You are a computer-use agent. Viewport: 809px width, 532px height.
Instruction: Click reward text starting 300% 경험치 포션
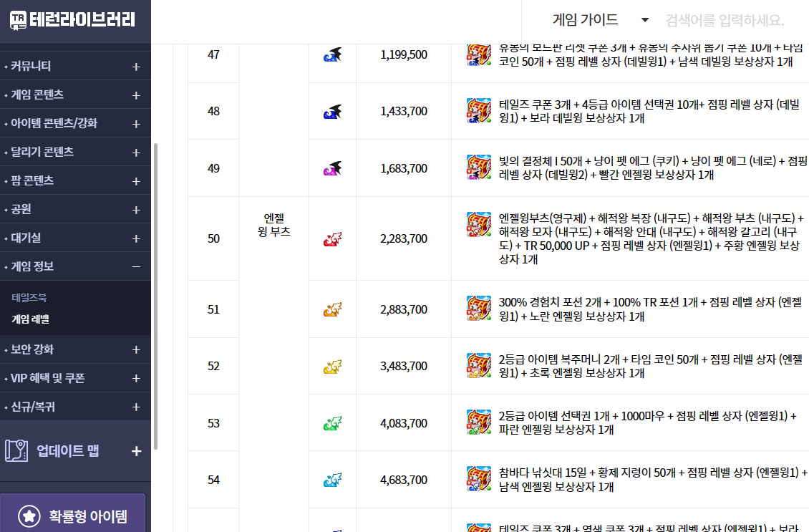(x=650, y=309)
